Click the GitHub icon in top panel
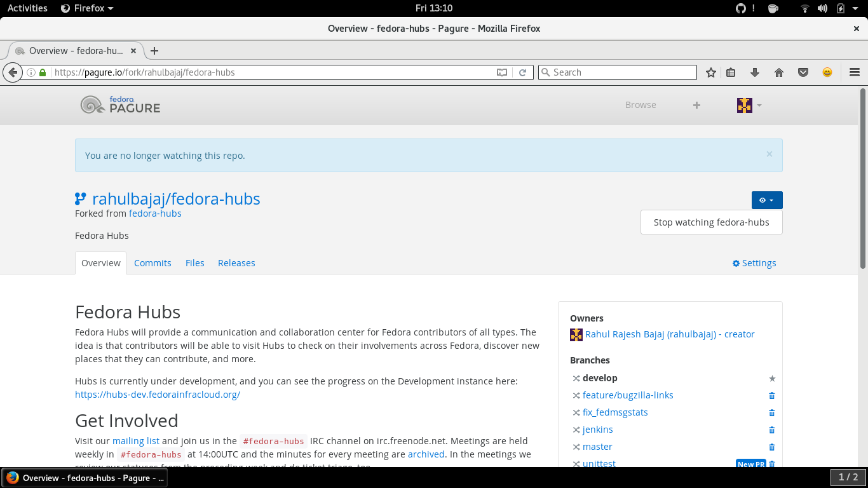The height and width of the screenshot is (488, 868). (x=740, y=8)
